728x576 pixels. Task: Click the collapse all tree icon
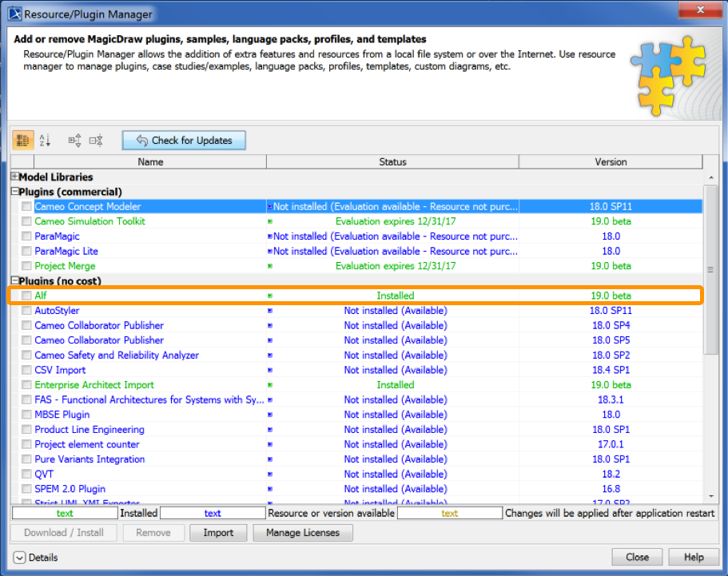coord(96,141)
